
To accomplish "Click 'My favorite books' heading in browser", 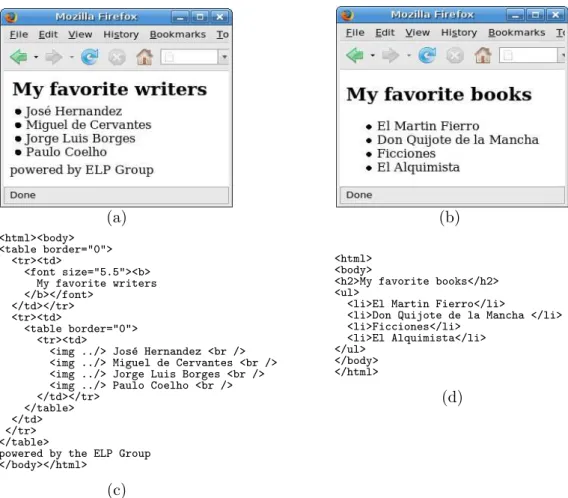I will 439,94.
